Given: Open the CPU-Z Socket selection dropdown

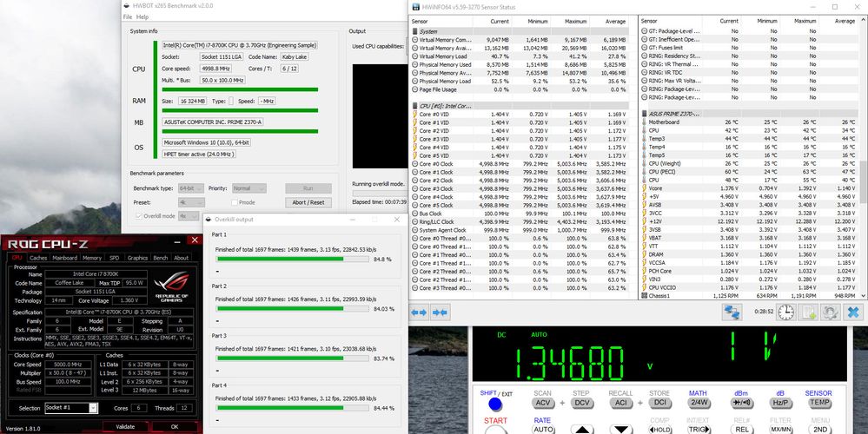Looking at the screenshot, I should (x=71, y=408).
